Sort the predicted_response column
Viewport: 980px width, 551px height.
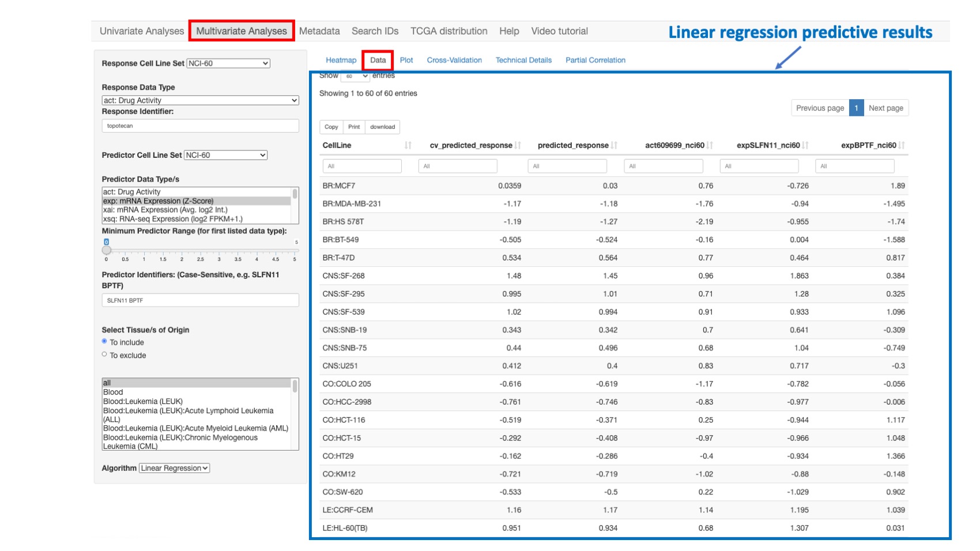614,146
